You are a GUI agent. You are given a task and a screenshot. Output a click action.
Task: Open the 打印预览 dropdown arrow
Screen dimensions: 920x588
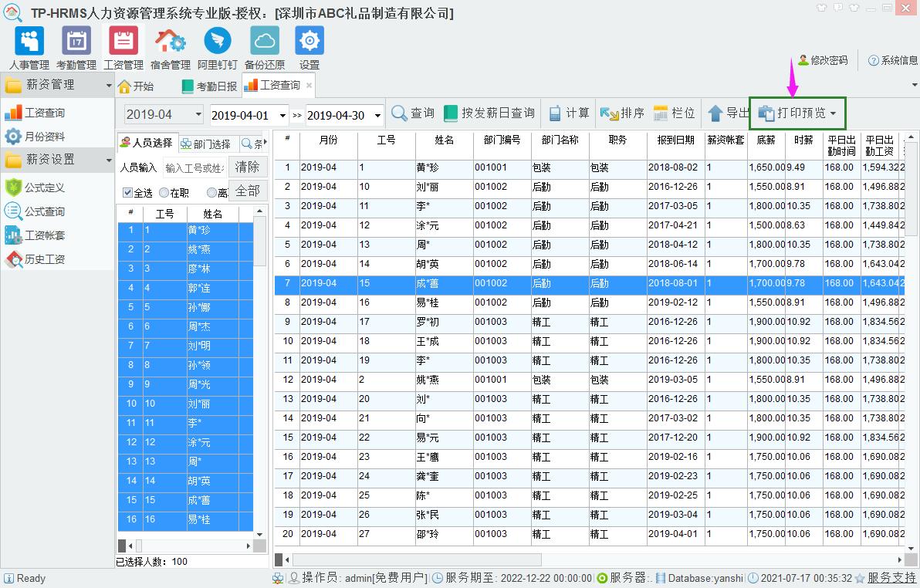[833, 113]
